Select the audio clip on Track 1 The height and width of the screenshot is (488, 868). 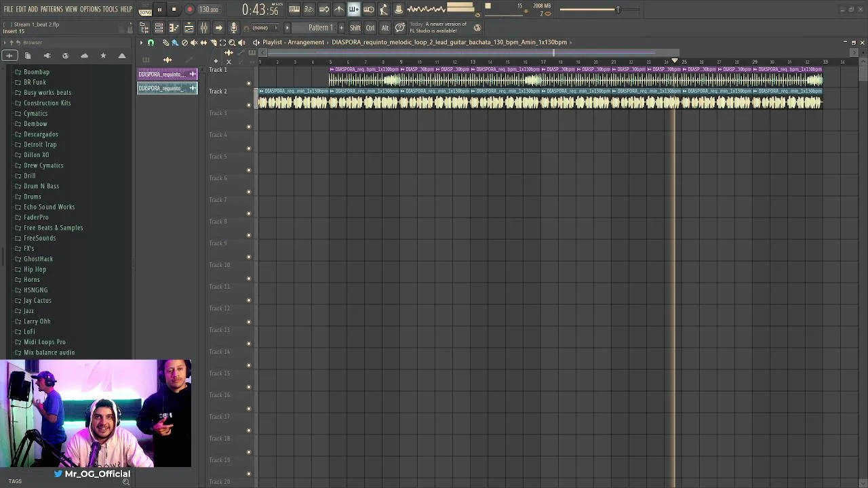(576, 77)
